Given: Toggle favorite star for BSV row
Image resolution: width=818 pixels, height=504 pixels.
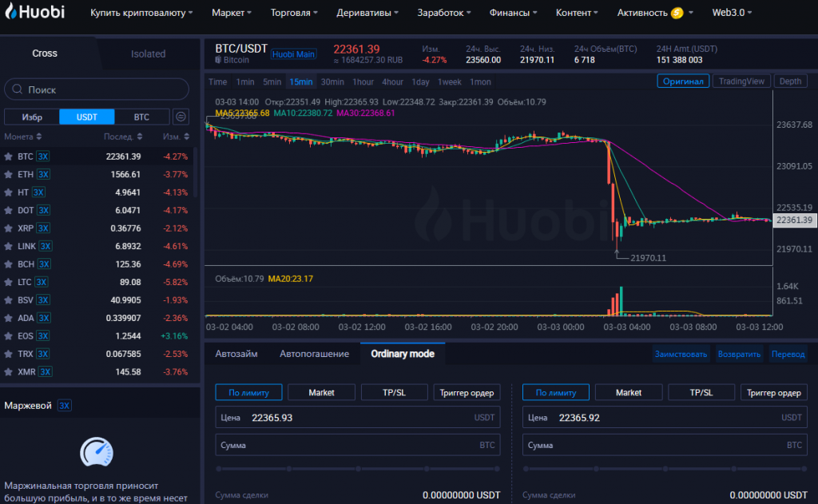Looking at the screenshot, I should [x=8, y=300].
